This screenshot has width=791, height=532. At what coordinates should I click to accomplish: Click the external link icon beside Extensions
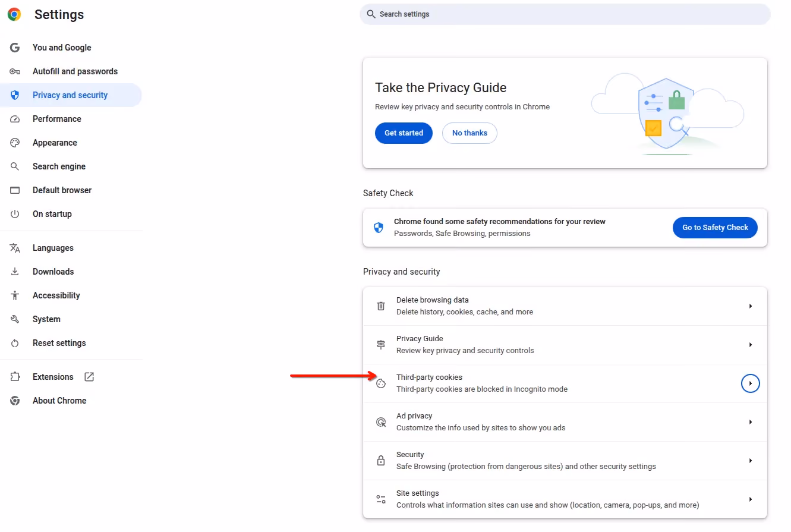click(89, 377)
